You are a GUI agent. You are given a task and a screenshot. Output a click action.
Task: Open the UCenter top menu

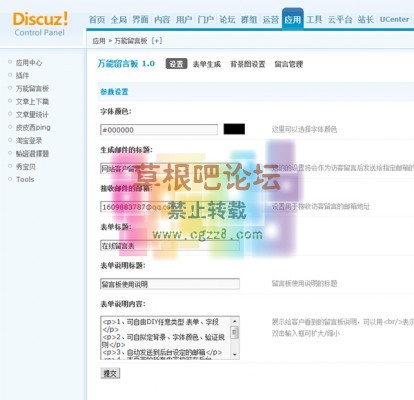394,19
